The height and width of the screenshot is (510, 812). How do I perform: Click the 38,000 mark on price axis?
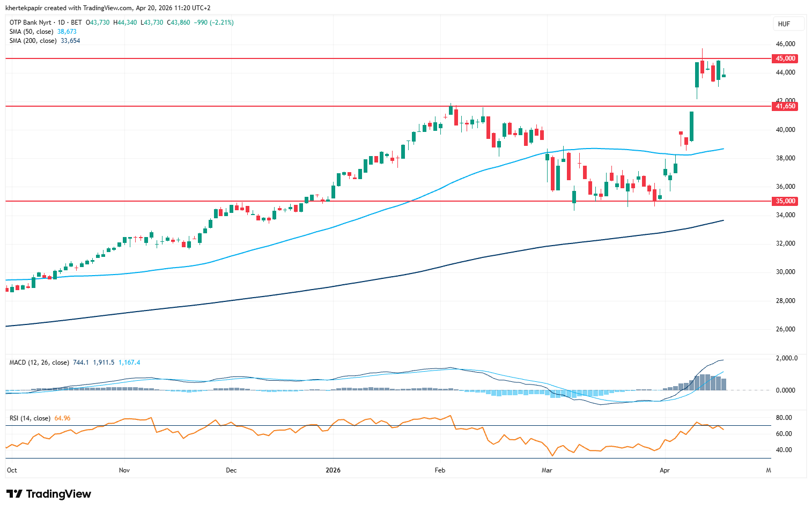[785, 158]
